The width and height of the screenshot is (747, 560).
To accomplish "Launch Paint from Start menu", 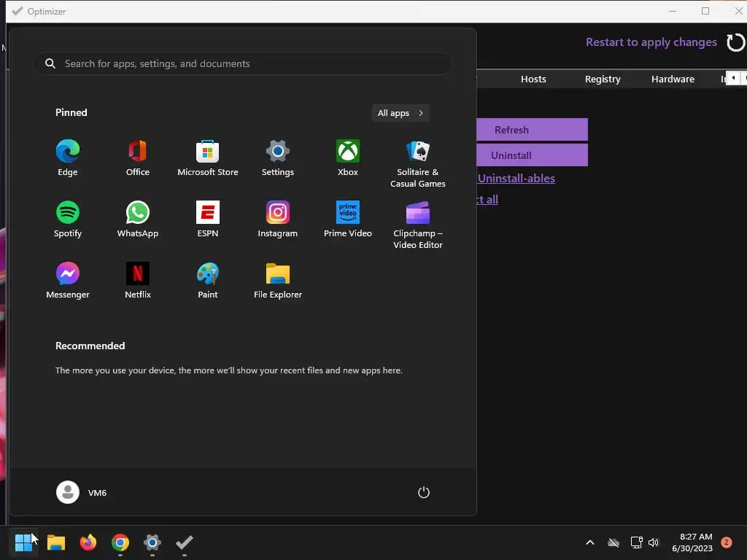I will (208, 281).
